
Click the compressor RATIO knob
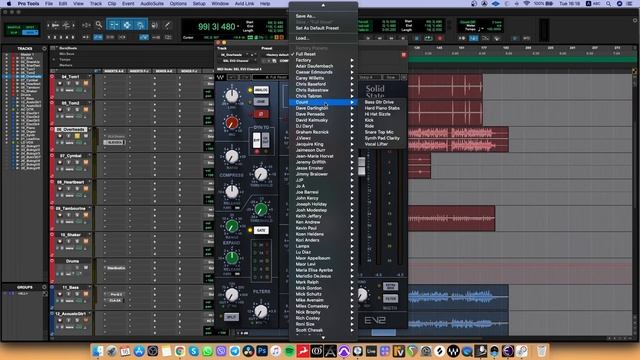click(232, 156)
